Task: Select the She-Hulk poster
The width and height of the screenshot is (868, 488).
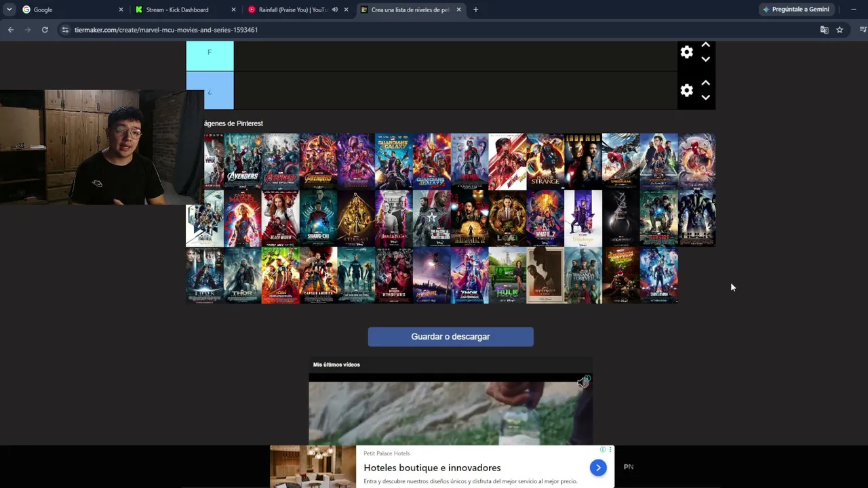Action: pyautogui.click(x=507, y=275)
